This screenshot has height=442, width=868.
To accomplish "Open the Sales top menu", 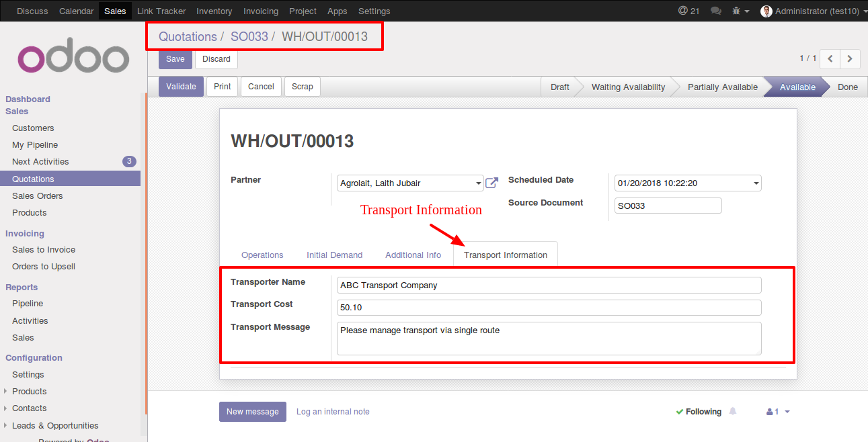I will point(115,11).
